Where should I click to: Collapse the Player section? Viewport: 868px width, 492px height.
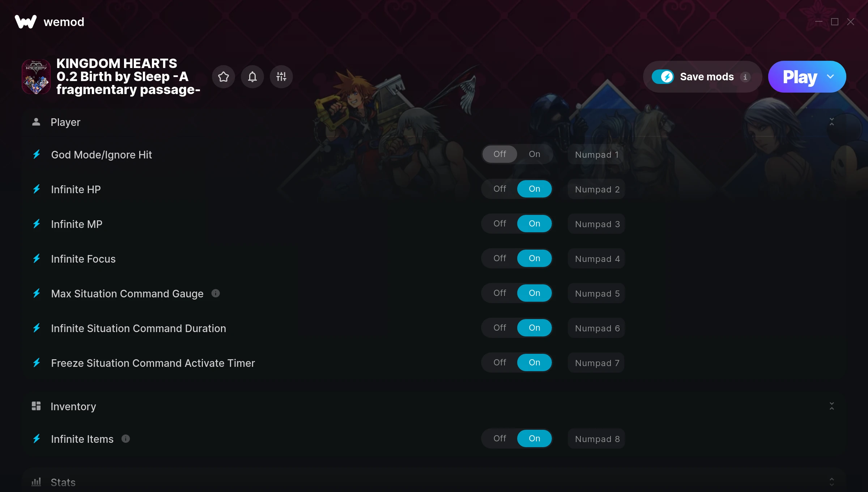coord(832,122)
